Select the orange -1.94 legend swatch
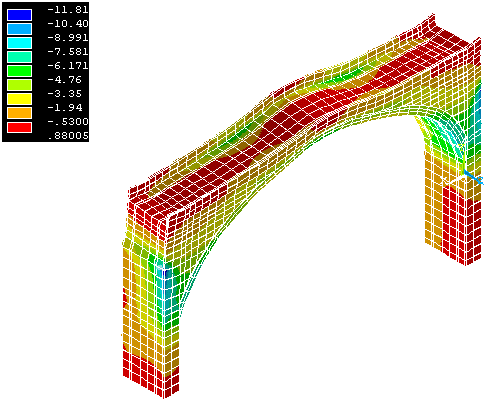Image resolution: width=494 pixels, height=417 pixels. click(x=19, y=113)
